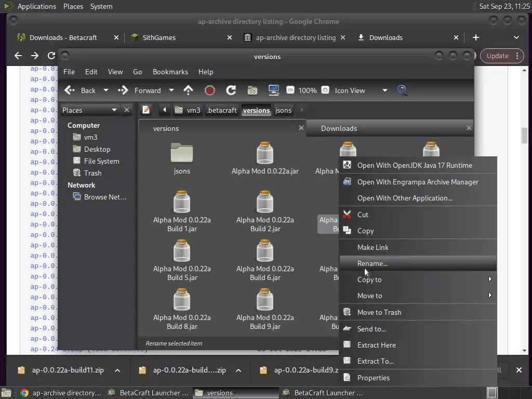Viewport: 532px width, 399px height.
Task: Open Places sidebar type dropdown
Action: click(x=89, y=110)
